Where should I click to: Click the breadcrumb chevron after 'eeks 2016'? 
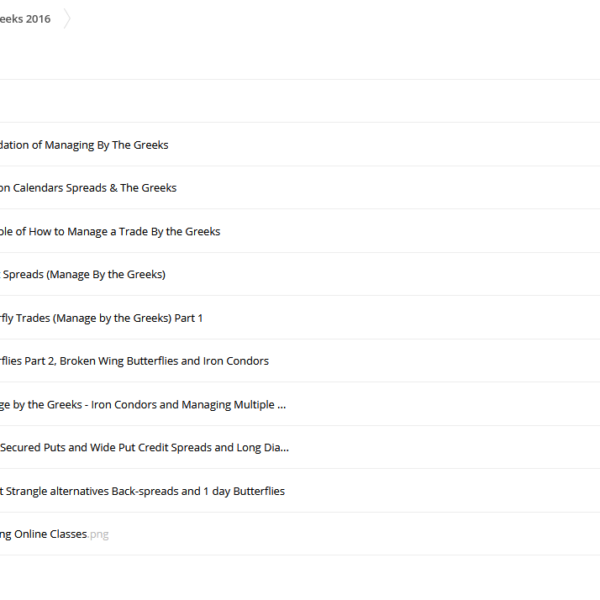[67, 19]
